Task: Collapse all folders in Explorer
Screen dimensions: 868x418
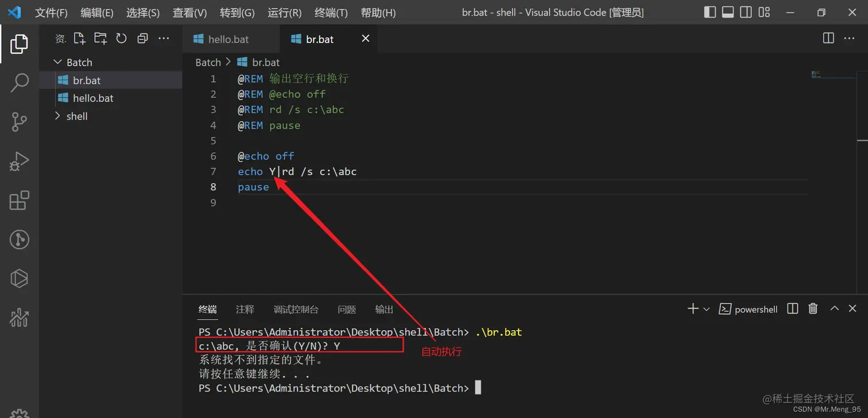Action: tap(142, 38)
